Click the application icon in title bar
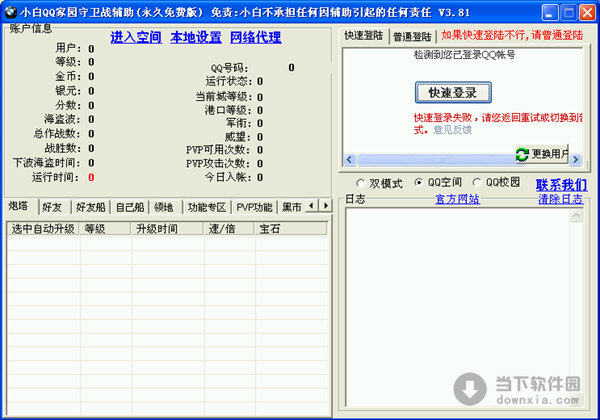This screenshot has width=600, height=420. tap(10, 12)
